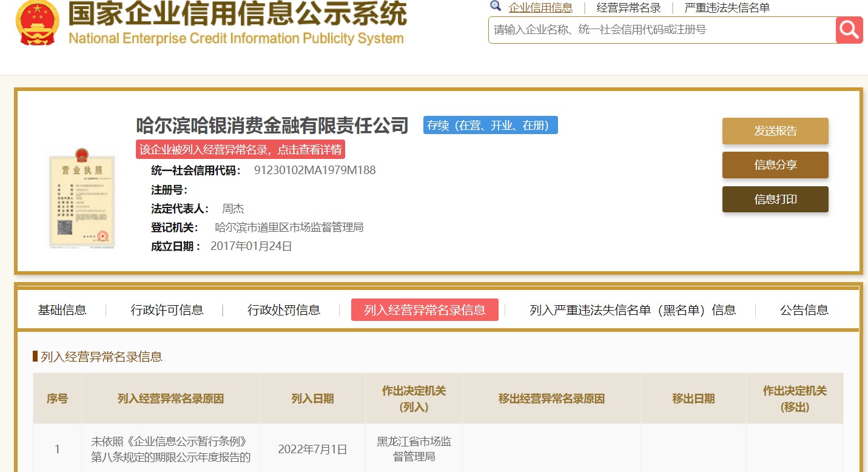Screen dimensions: 868x472
Task: Click the reason cell 未依照《企业信息公示暂行条例》
Action: (170, 449)
